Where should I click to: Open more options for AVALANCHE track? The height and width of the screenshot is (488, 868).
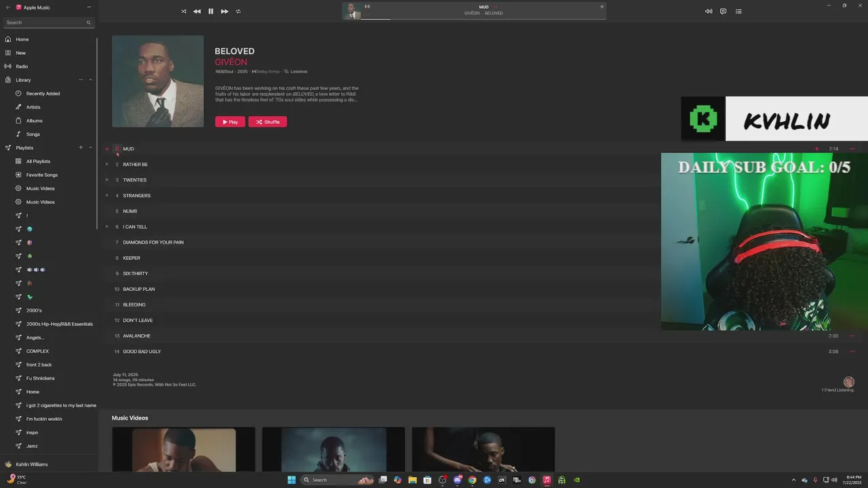pyautogui.click(x=852, y=335)
